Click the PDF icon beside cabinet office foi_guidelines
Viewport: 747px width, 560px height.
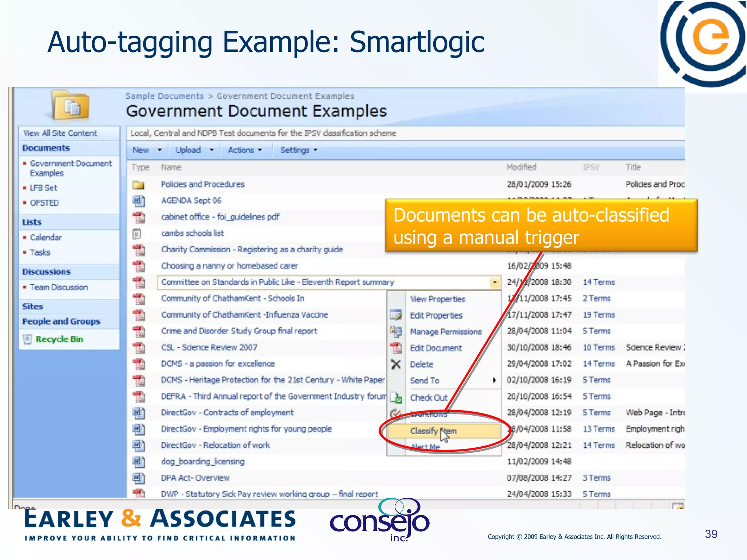[138, 217]
